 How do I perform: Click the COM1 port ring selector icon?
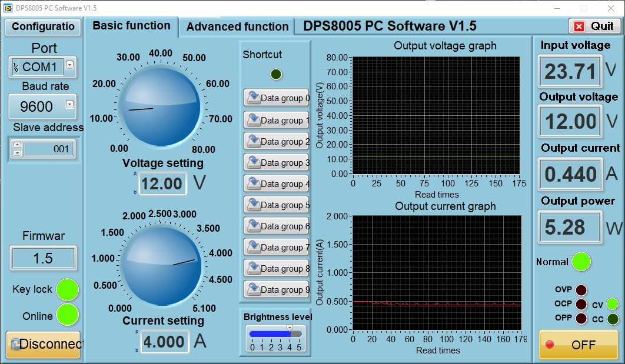tap(15, 67)
